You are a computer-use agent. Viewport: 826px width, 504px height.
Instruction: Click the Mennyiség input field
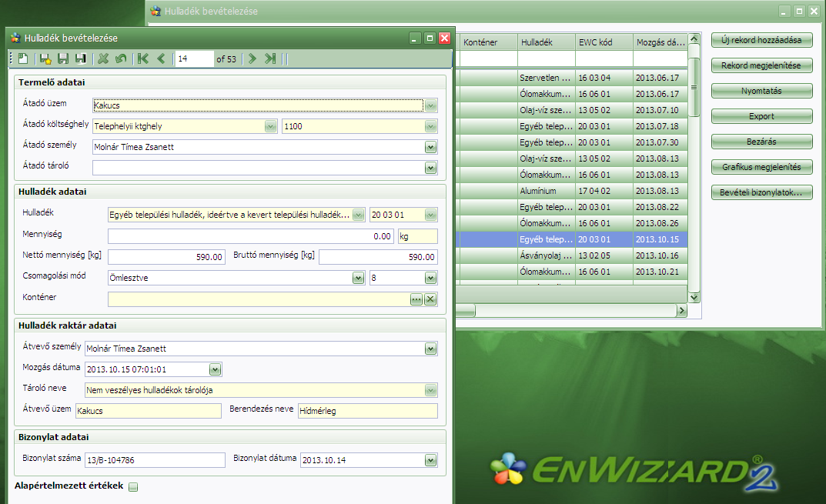[251, 236]
